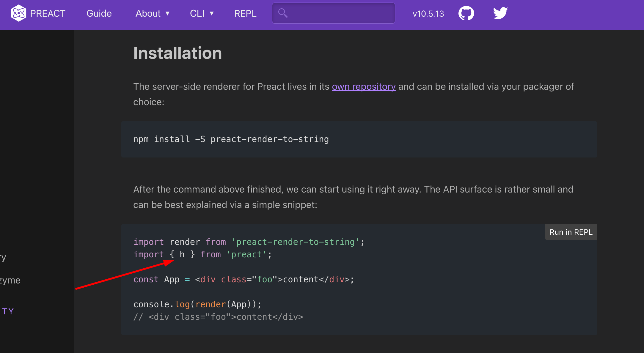This screenshot has height=353, width=644.
Task: Follow the "own repository" link
Action: pyautogui.click(x=364, y=86)
